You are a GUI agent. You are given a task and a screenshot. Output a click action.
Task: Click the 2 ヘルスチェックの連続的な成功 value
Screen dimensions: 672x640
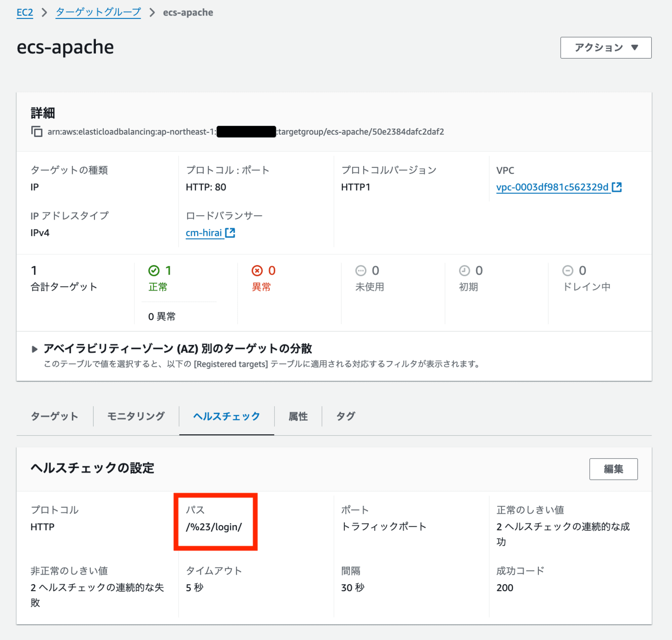pyautogui.click(x=563, y=534)
